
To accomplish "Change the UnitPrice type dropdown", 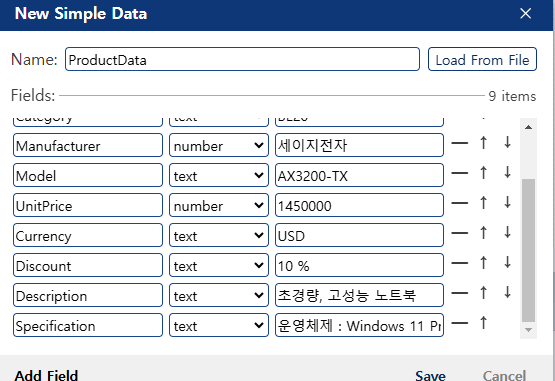I will [x=219, y=205].
